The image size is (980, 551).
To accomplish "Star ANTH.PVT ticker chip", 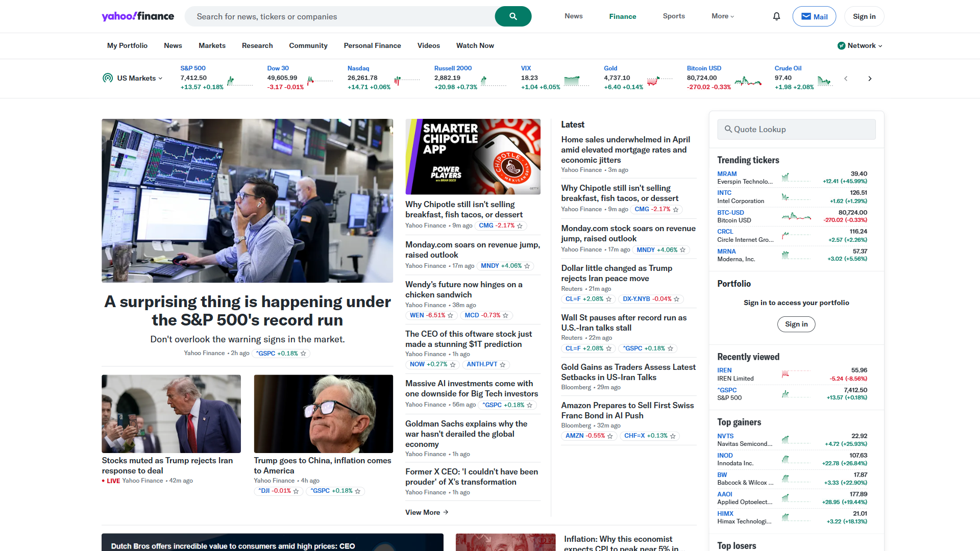I will 503,365.
